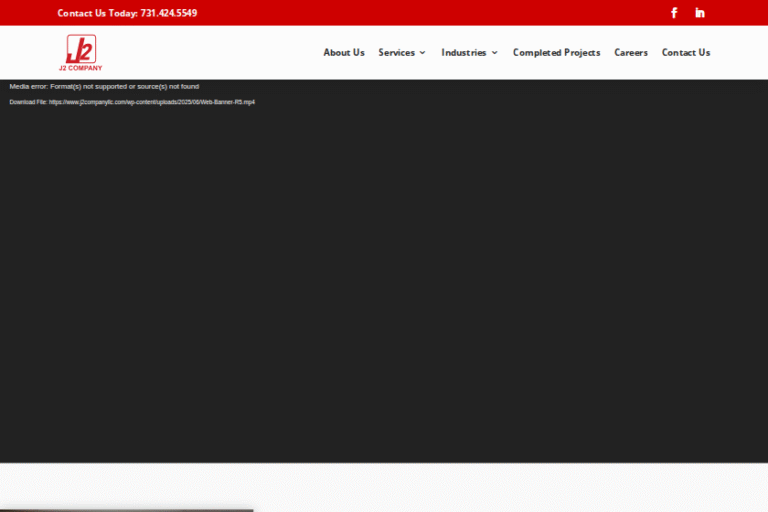Click the center of the dark video player

(384, 280)
